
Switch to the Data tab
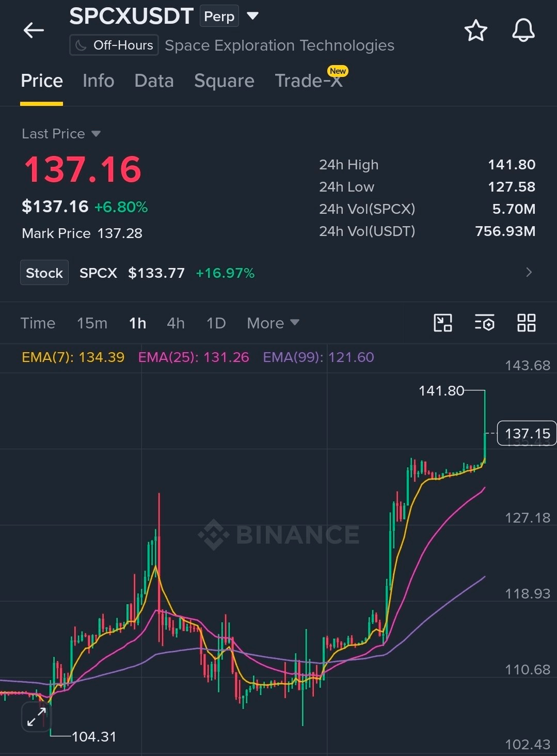[154, 81]
